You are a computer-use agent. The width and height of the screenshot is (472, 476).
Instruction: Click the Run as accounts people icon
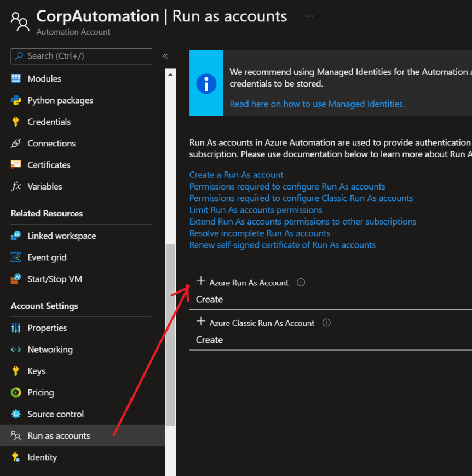pos(16,435)
